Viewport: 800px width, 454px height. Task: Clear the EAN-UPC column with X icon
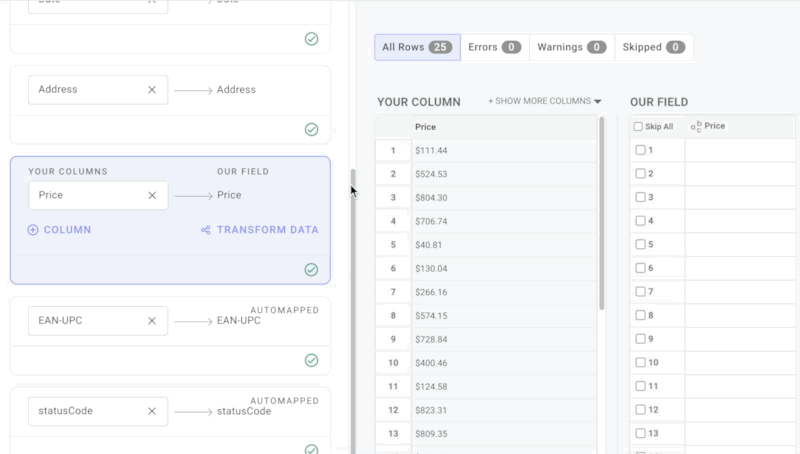click(152, 321)
